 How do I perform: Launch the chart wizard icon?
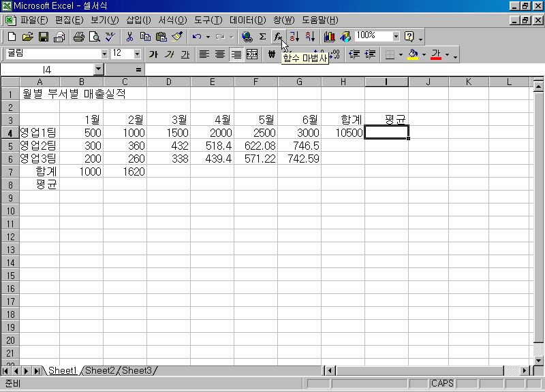[x=329, y=37]
